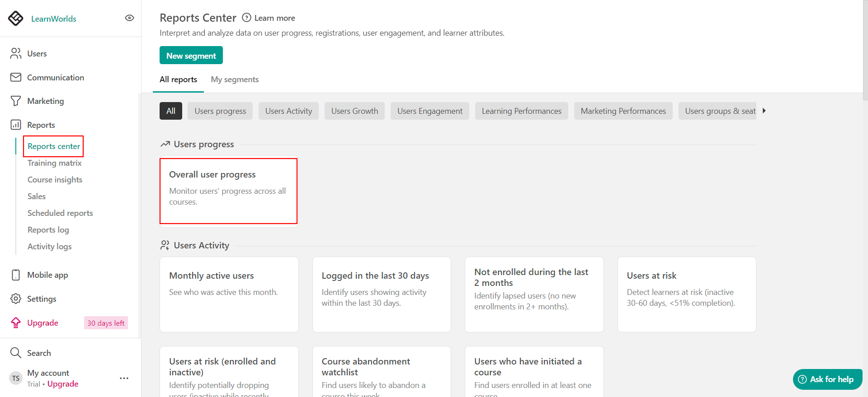Select the Learning Performances filter chip
This screenshot has width=868, height=397.
(x=521, y=111)
